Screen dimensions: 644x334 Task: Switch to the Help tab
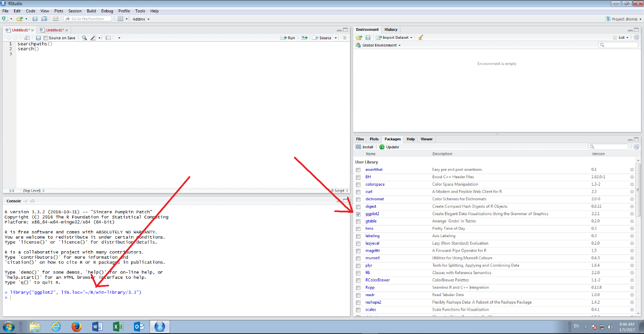(x=410, y=139)
